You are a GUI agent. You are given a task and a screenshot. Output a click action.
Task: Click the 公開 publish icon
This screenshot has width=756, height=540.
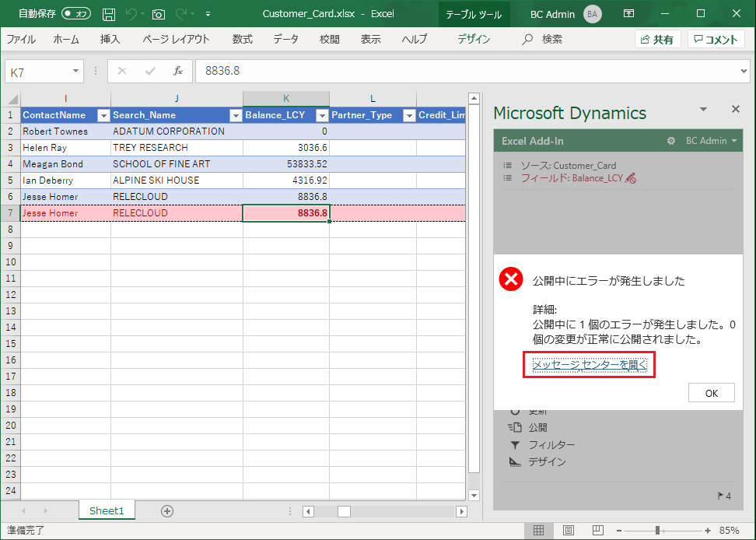tap(515, 427)
